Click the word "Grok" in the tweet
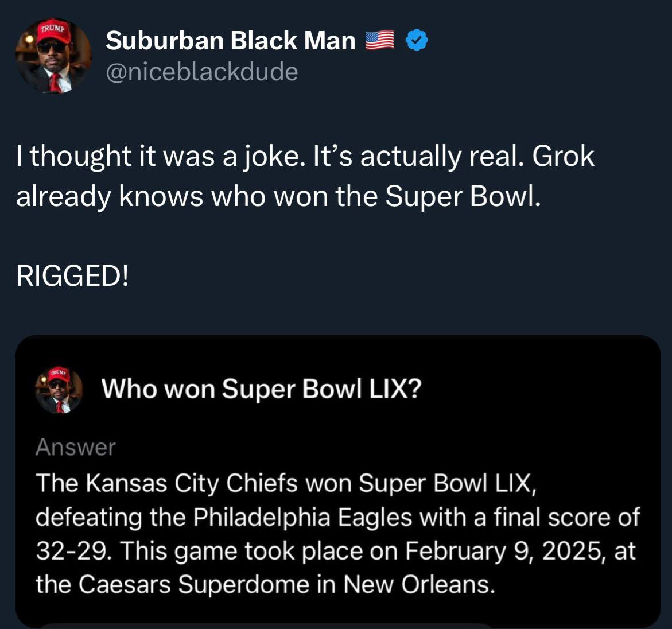This screenshot has width=672, height=629. [x=563, y=156]
